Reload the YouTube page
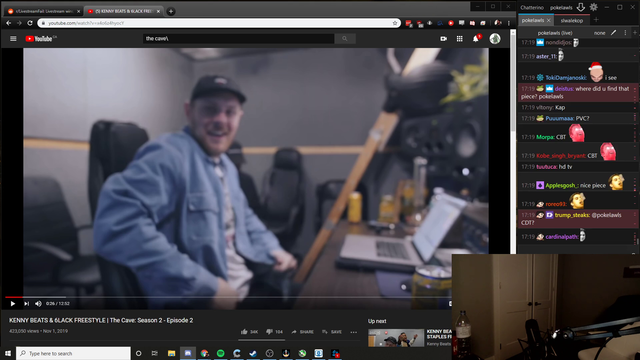The width and height of the screenshot is (640, 360). click(30, 23)
